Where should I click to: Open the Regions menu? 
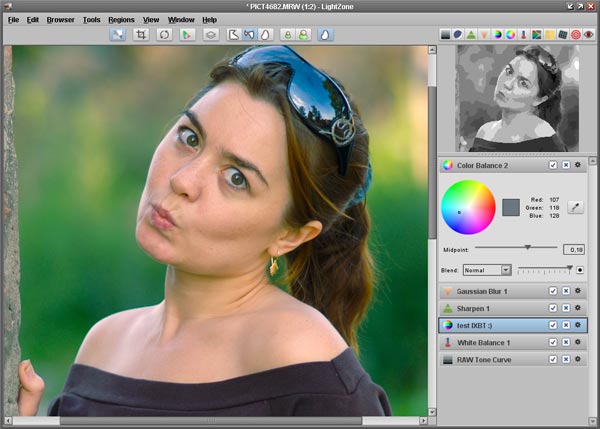[121, 19]
